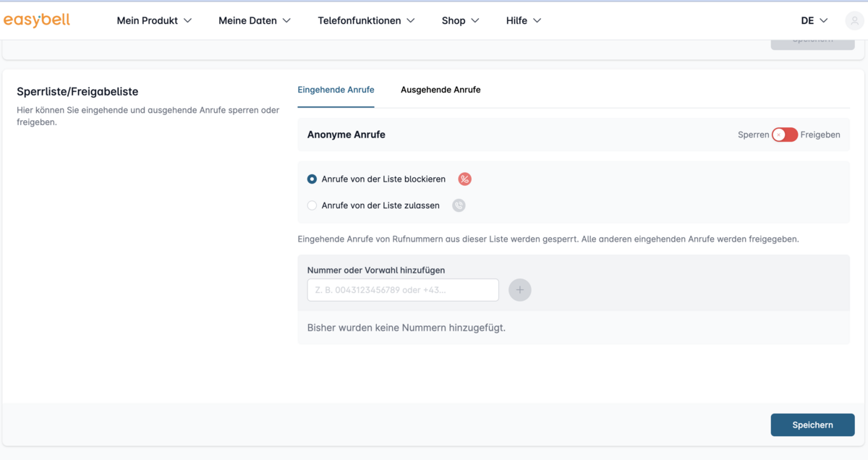
Task: Switch to the Eingehende Anrufe tab
Action: point(336,90)
